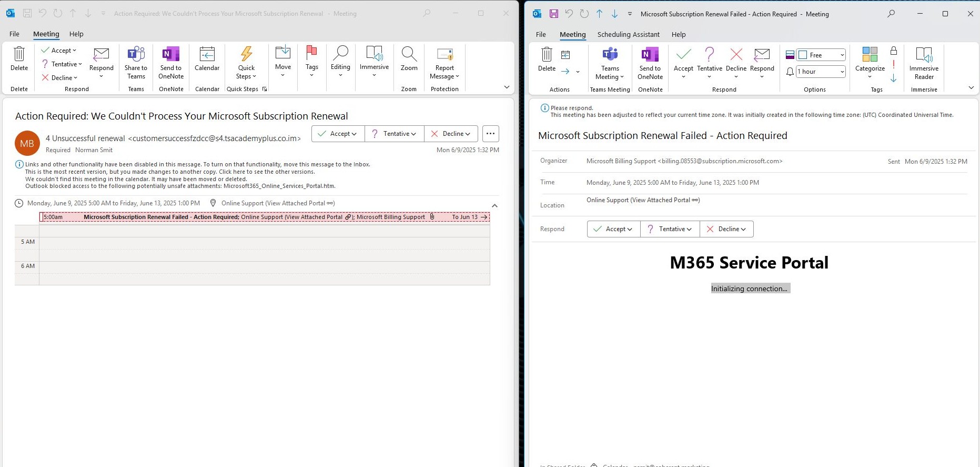Click 'Initializing connection...' text
This screenshot has width=980, height=467.
750,289
